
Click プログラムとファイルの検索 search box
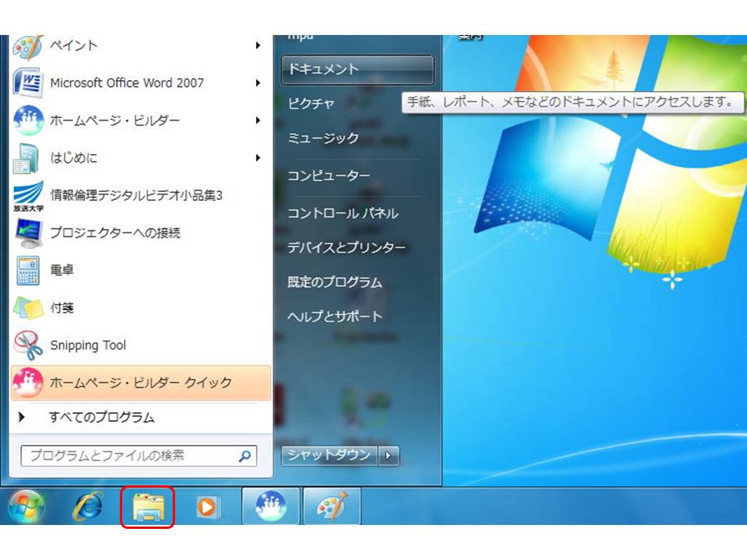pos(139,456)
